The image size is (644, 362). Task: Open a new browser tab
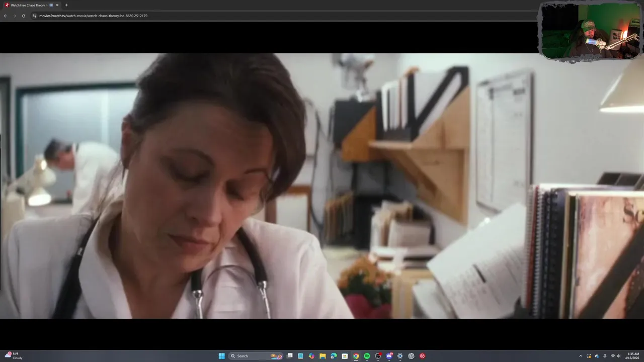point(66,5)
